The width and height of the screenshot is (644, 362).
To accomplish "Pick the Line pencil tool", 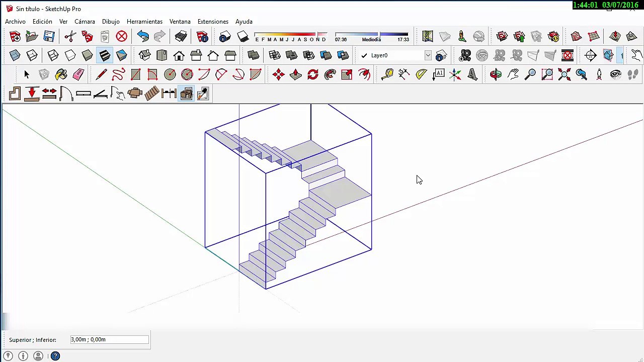I will (x=101, y=74).
